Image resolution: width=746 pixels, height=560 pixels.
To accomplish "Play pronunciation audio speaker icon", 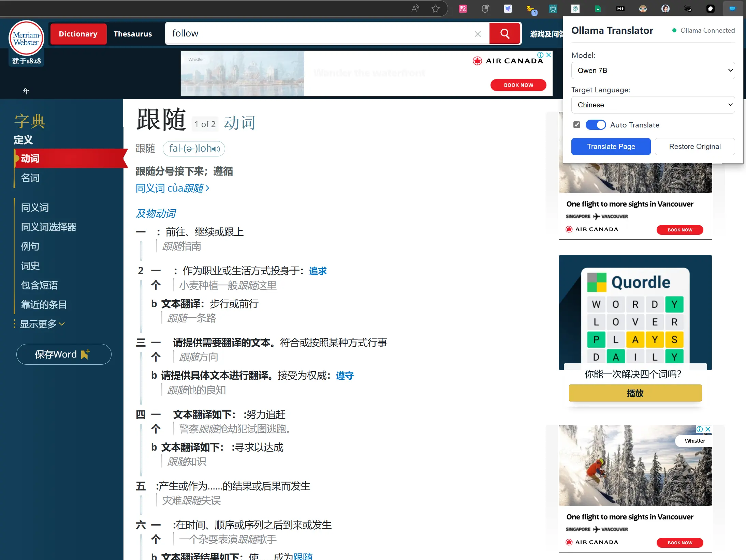I will (215, 149).
